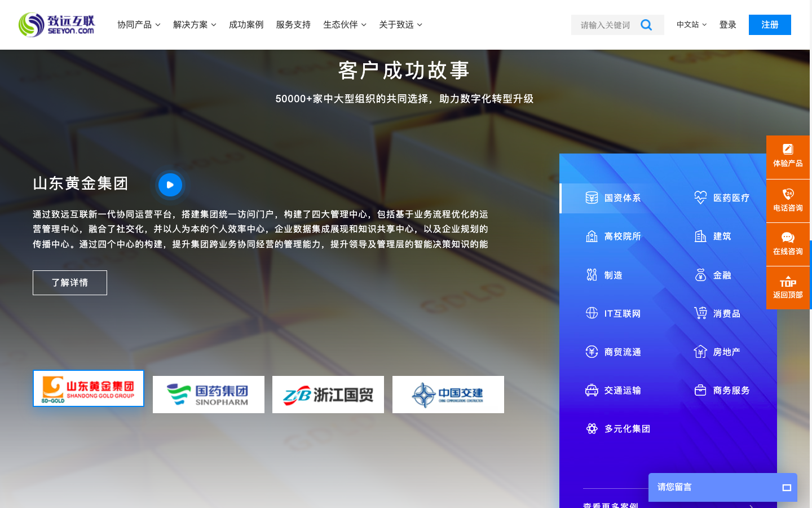
Task: Select the 浙江国贸 logo thumbnail
Action: point(328,395)
